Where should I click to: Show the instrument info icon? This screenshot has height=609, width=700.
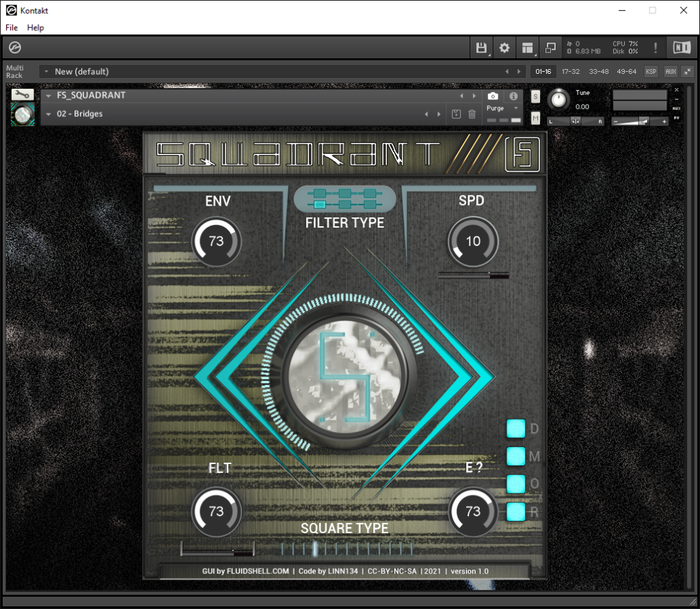tap(513, 96)
